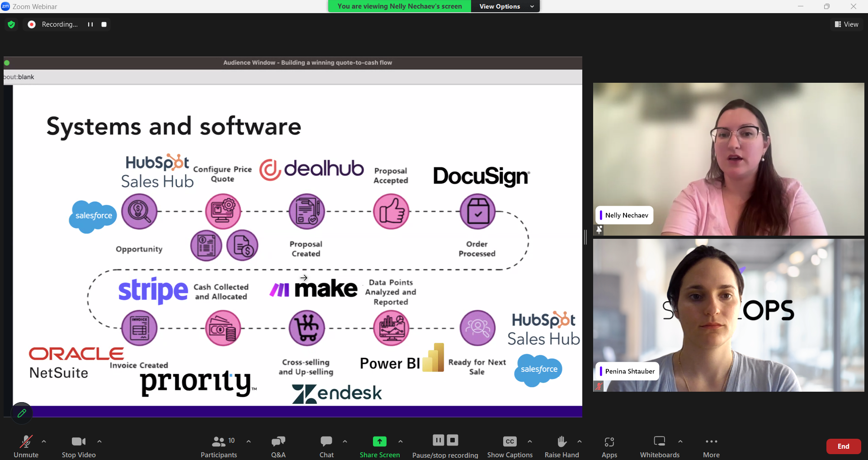Click the make logo
The height and width of the screenshot is (460, 868).
click(x=313, y=289)
